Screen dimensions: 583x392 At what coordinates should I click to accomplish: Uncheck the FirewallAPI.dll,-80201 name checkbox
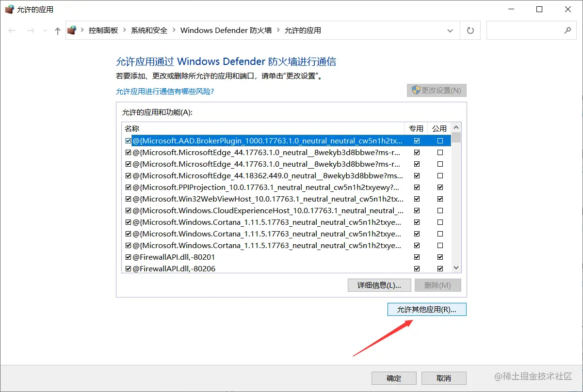pos(128,257)
